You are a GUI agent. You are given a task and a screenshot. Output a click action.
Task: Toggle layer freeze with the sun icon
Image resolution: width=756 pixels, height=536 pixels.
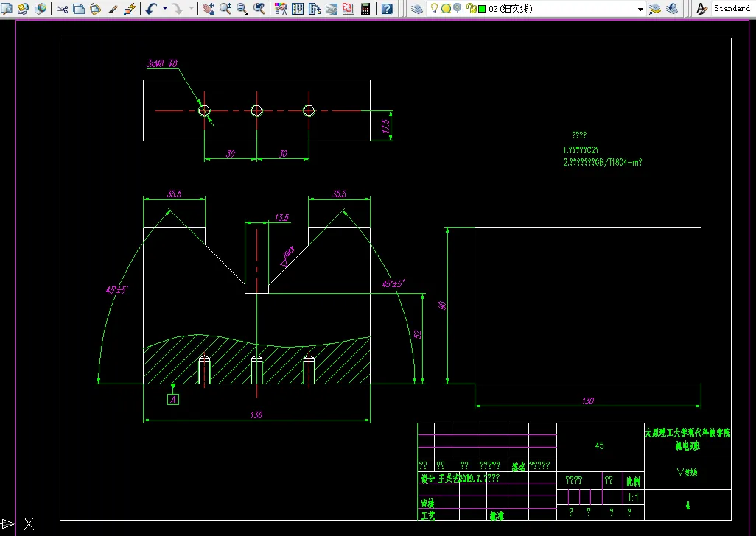tap(446, 9)
